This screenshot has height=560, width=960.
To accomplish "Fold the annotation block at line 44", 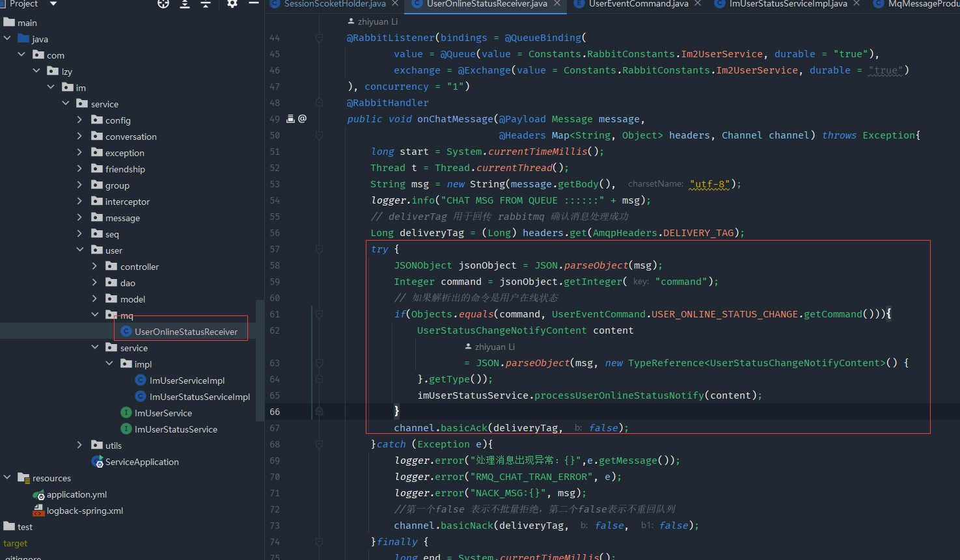I will point(319,38).
